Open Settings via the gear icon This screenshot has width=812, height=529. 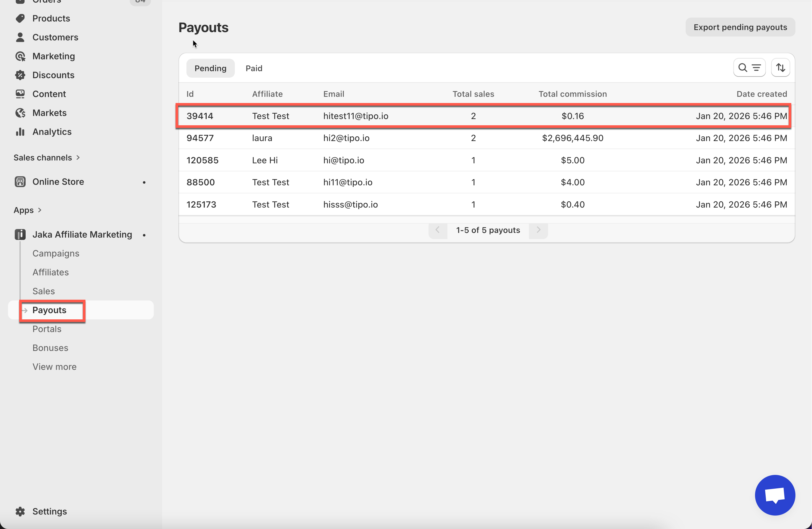pos(20,511)
